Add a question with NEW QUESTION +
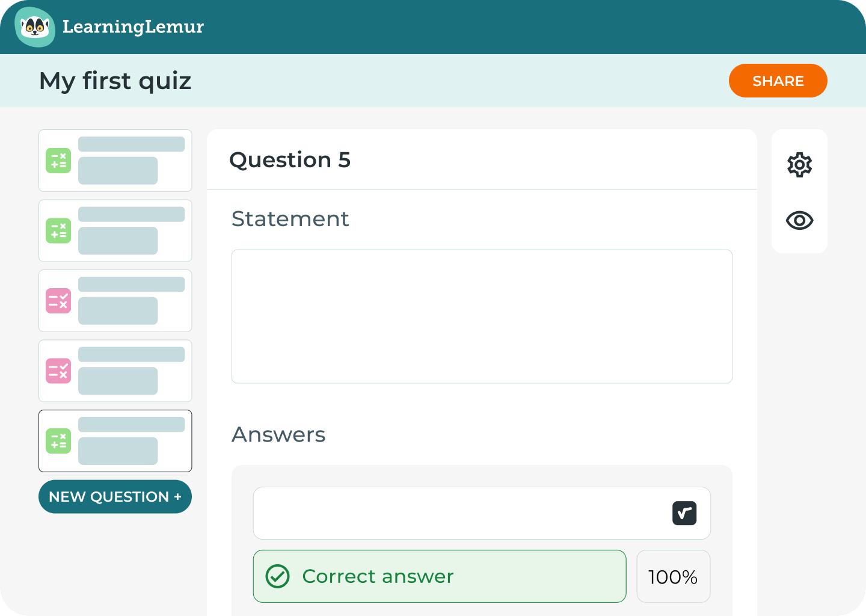 pyautogui.click(x=115, y=497)
